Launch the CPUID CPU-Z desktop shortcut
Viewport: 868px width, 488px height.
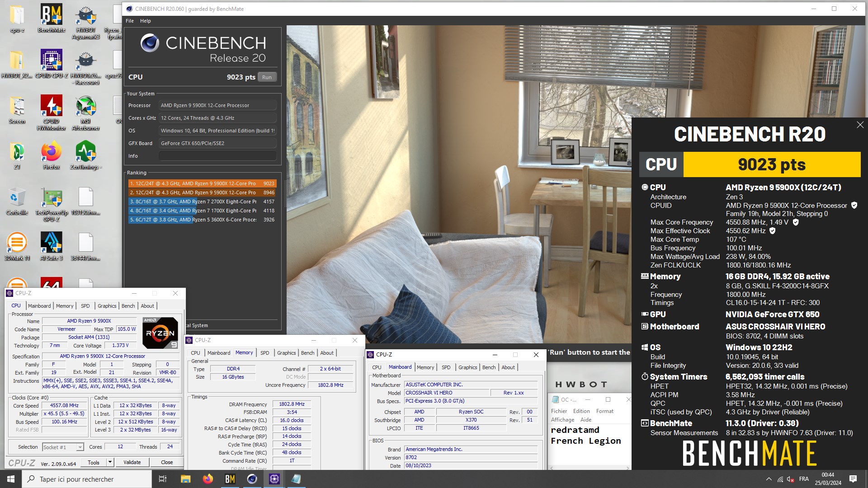click(51, 64)
